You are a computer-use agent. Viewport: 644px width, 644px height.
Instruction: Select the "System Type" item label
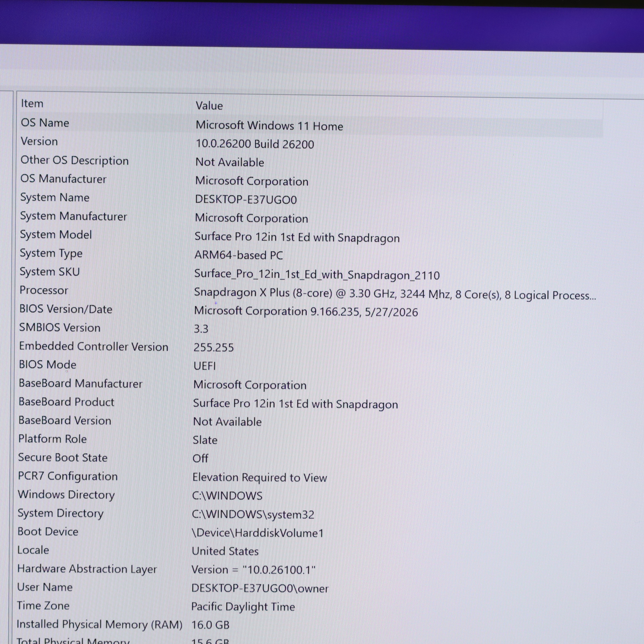51,253
